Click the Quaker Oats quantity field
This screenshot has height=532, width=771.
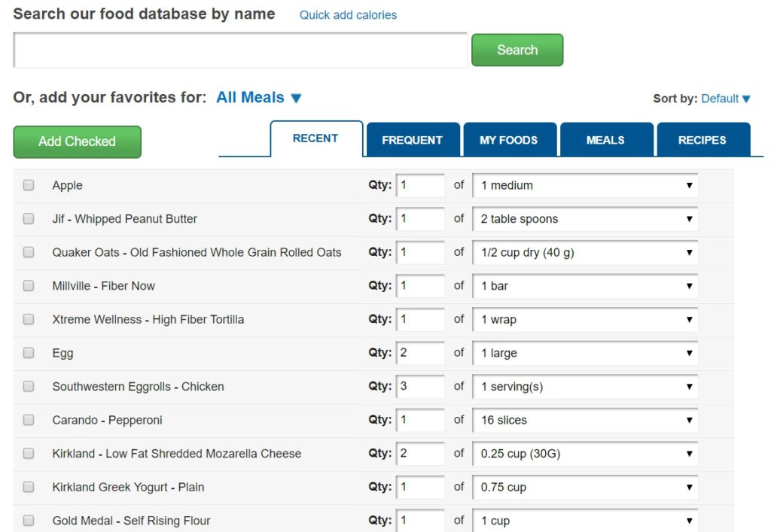pyautogui.click(x=420, y=253)
